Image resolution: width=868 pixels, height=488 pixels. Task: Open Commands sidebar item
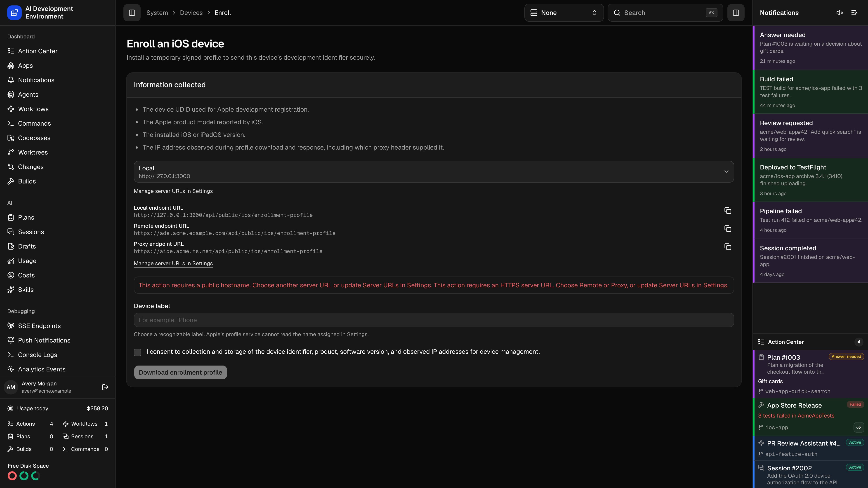pyautogui.click(x=58, y=124)
